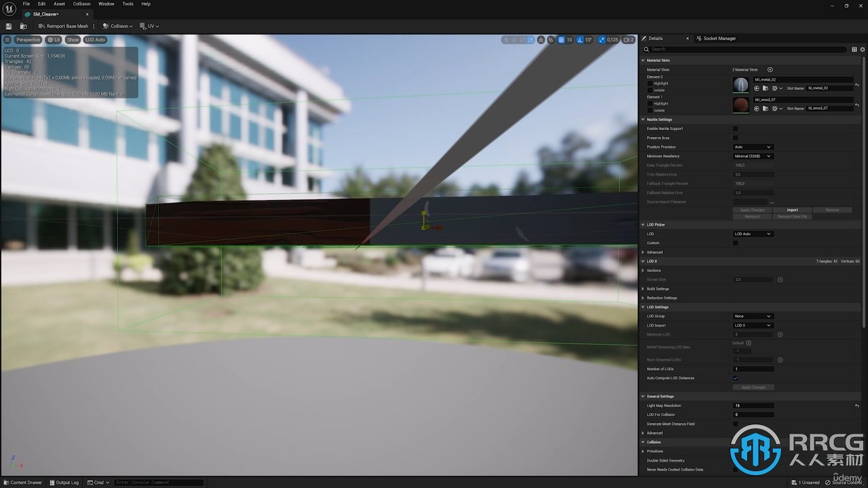Switch to Socket Manager tab
Viewport: 868px width, 488px height.
pos(715,39)
